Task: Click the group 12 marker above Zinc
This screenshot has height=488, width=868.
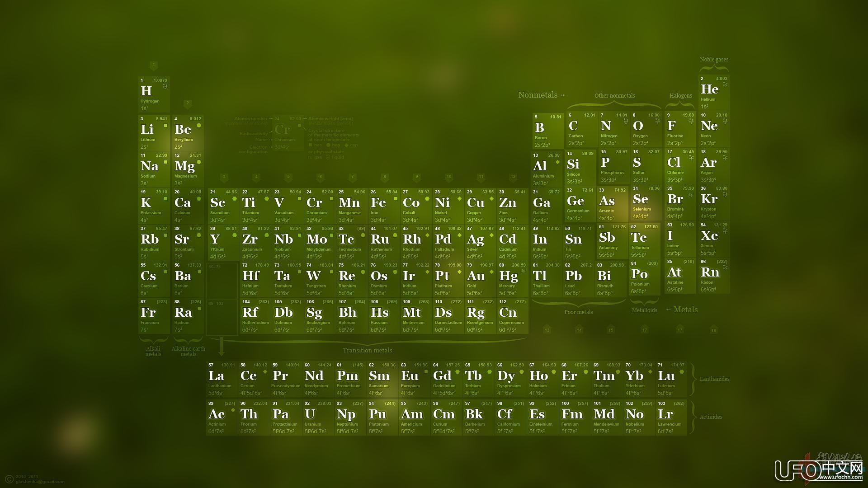Action: [513, 177]
